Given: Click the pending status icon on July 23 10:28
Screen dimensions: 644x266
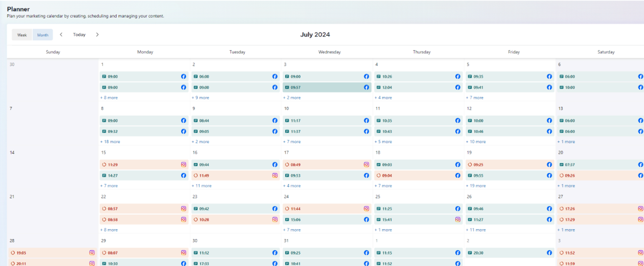Looking at the screenshot, I should pyautogui.click(x=195, y=220).
